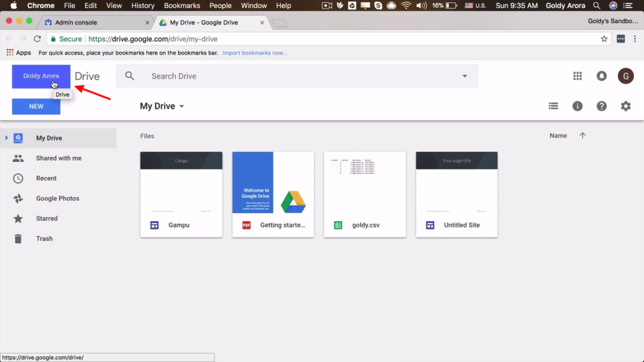Open the Chrome Bookmarks menu
Viewport: 644px width, 362px height.
point(181,5)
